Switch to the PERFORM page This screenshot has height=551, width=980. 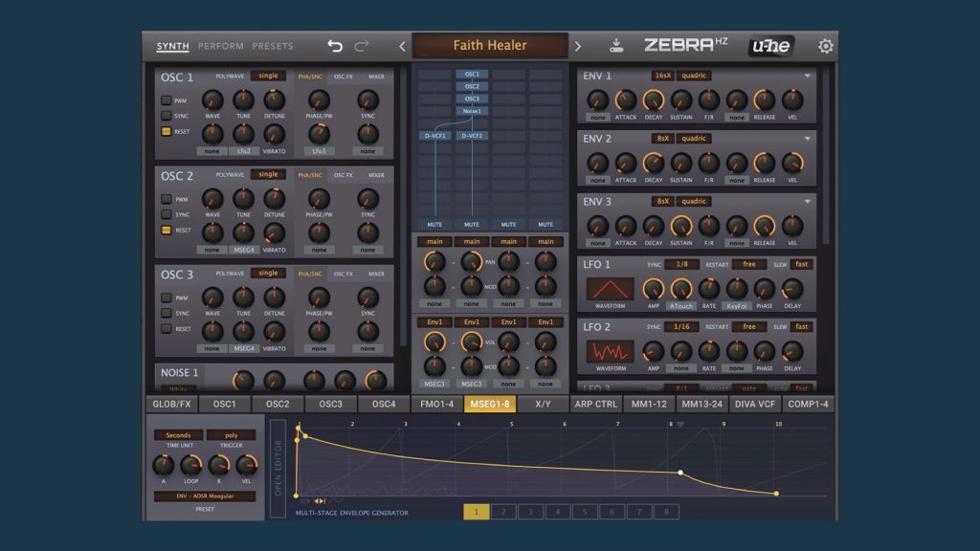coord(221,46)
